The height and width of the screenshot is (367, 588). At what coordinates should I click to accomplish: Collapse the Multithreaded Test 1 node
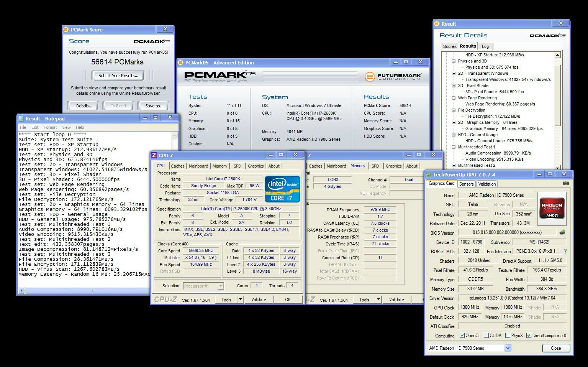coord(454,147)
